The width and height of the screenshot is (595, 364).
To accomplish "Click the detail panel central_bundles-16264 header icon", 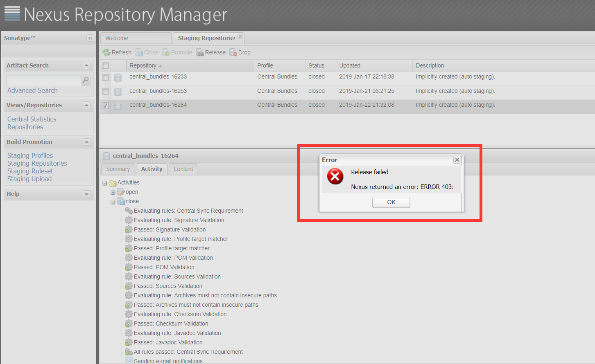I will click(x=106, y=156).
